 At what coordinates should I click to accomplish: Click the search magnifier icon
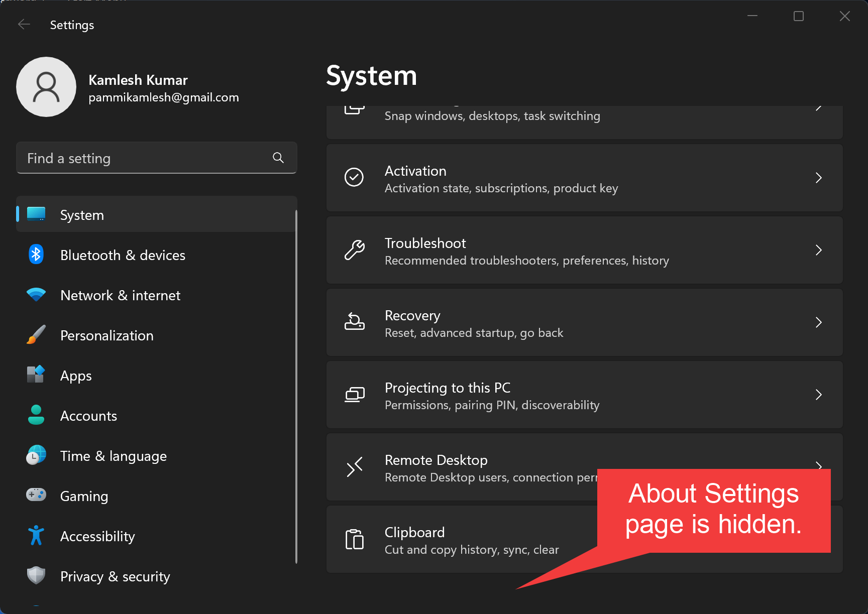pos(278,158)
